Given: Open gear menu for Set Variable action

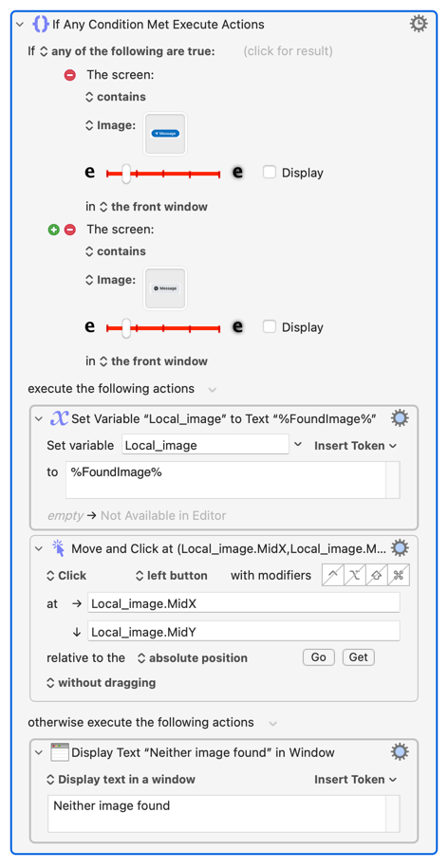Looking at the screenshot, I should (x=400, y=419).
